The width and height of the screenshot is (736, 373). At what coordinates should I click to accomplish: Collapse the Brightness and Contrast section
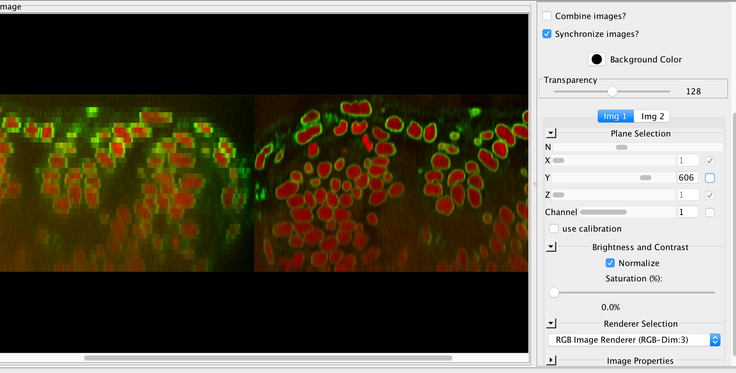[551, 247]
